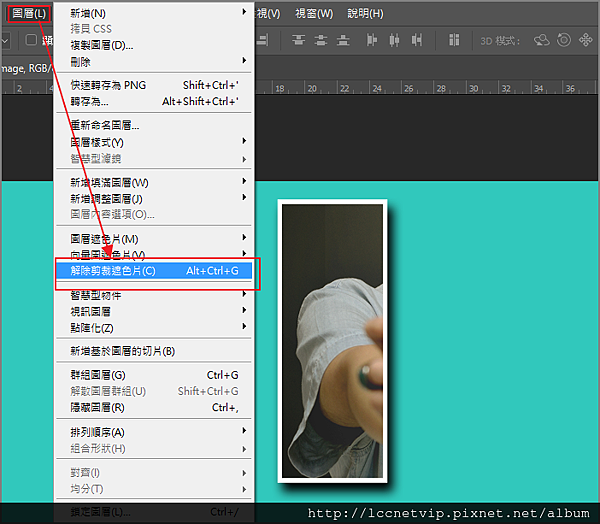Click distribute horizontal centers icon
This screenshot has width=600, height=524.
coord(394,40)
